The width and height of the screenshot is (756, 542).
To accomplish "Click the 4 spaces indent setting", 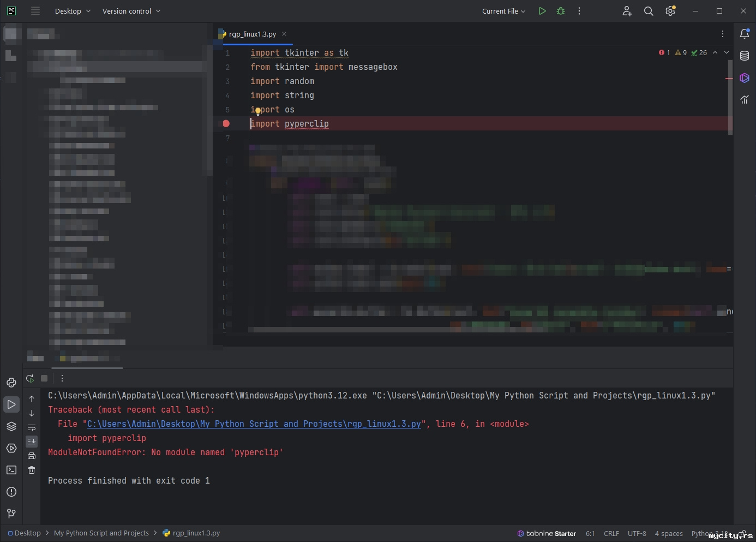I will (668, 533).
